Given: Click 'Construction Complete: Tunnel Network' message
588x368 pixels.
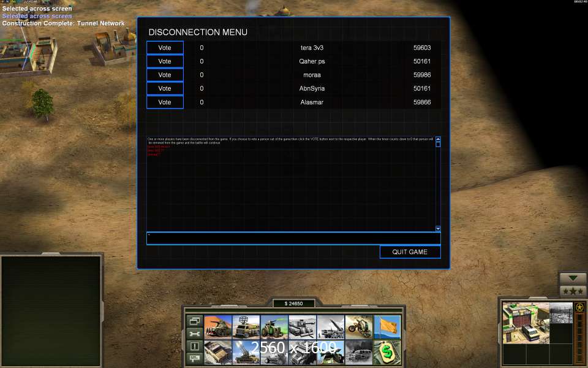Looking at the screenshot, I should click(63, 23).
